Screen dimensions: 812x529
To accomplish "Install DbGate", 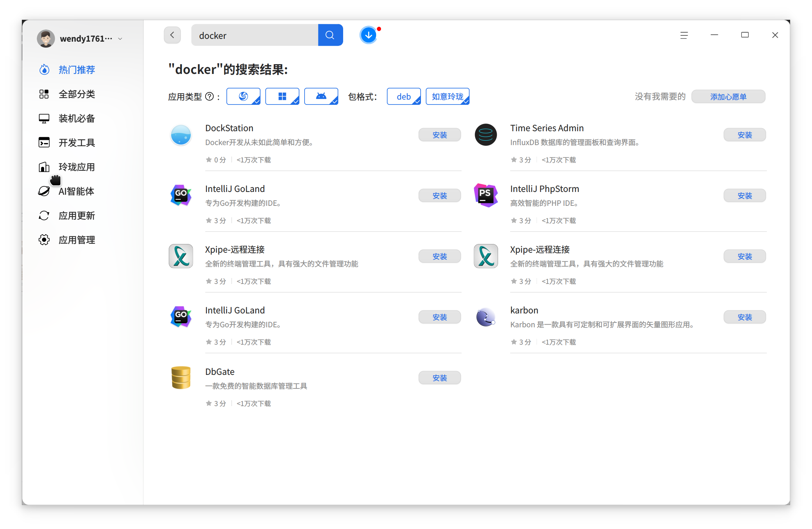I will [440, 378].
